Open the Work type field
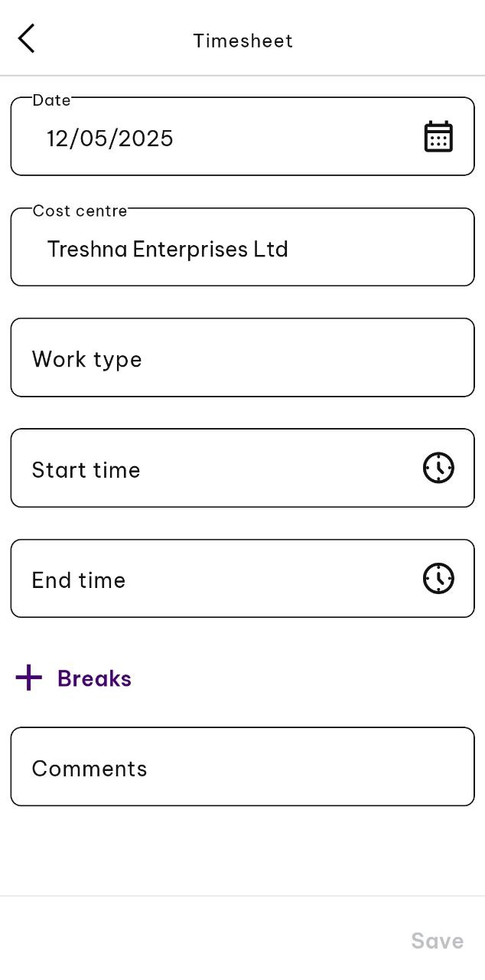Image resolution: width=485 pixels, height=980 pixels. point(242,358)
